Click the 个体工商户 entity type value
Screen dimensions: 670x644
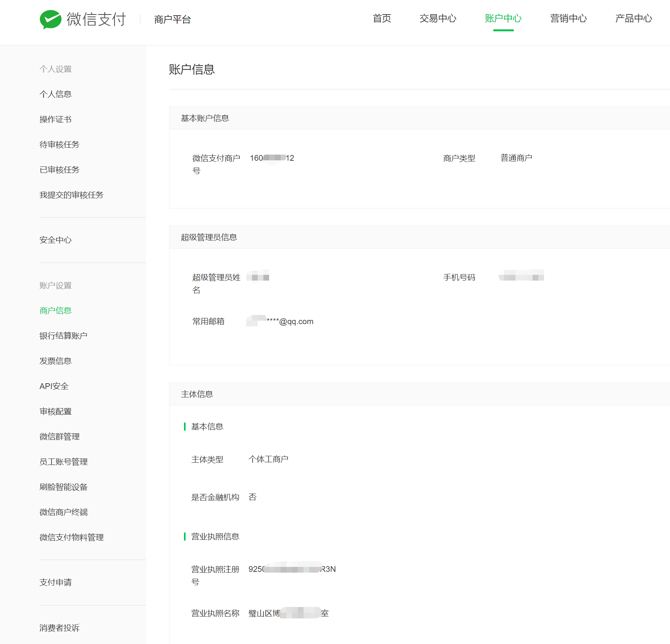point(268,459)
